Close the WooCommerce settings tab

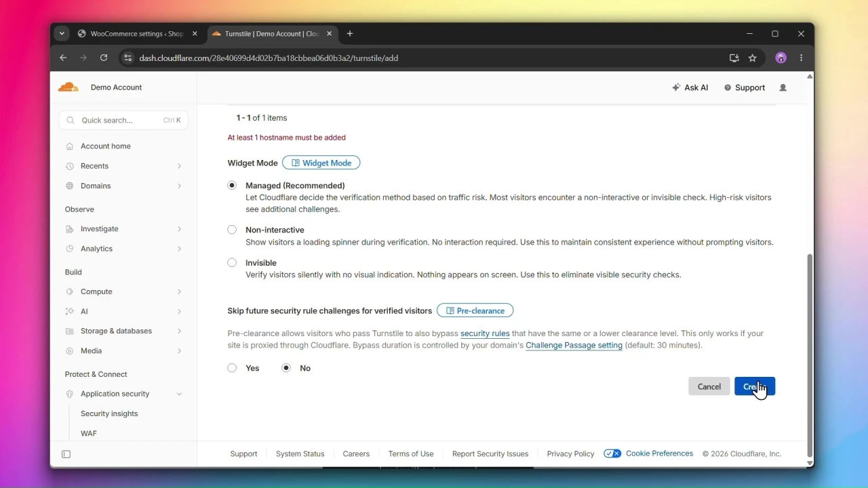pyautogui.click(x=195, y=34)
